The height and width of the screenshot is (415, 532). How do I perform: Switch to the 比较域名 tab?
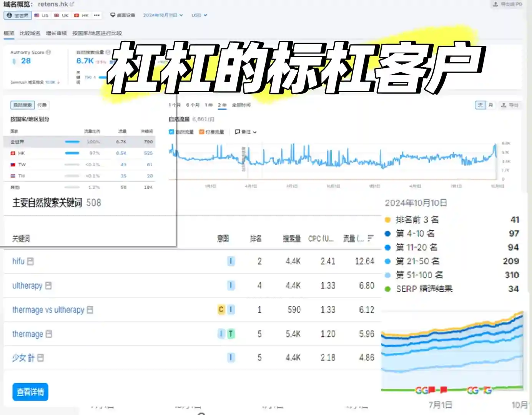30,33
